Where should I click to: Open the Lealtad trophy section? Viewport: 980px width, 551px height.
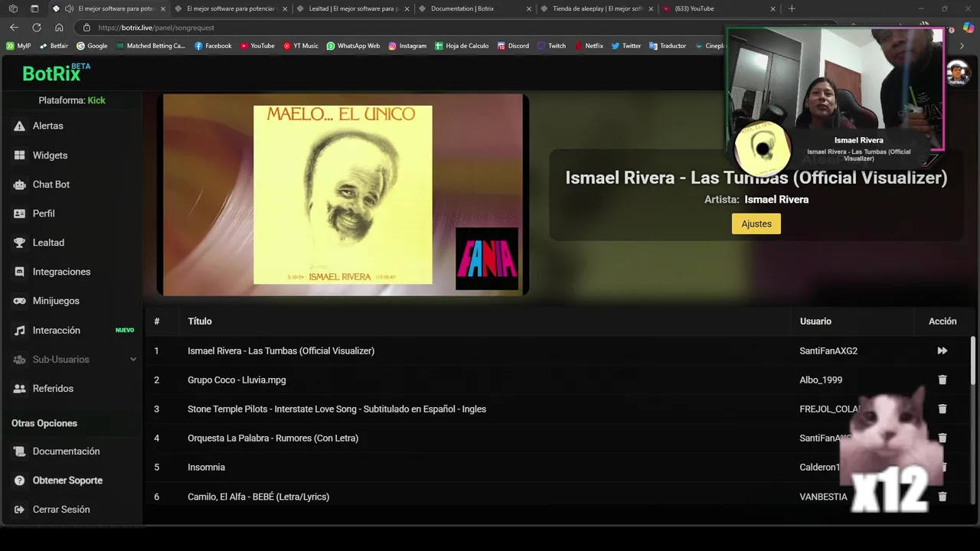tap(48, 243)
